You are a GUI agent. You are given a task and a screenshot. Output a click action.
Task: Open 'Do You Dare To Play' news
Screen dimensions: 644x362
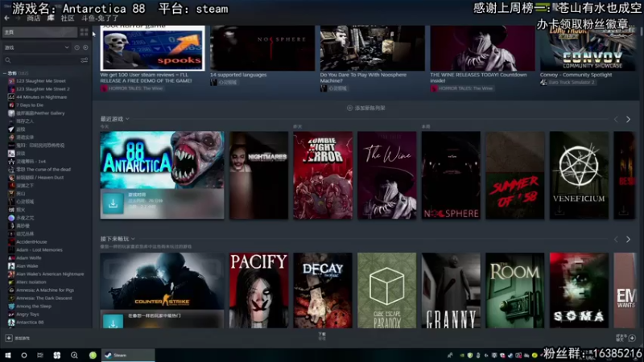pos(363,77)
